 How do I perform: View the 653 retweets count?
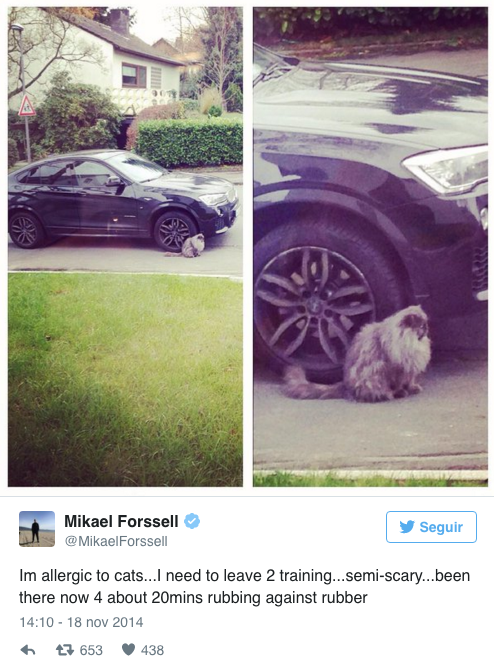click(91, 650)
